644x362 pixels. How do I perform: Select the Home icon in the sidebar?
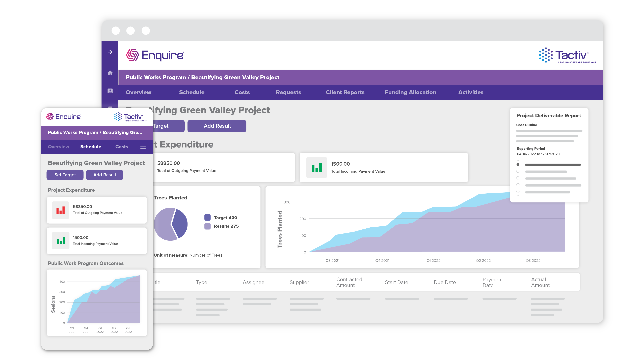click(110, 73)
